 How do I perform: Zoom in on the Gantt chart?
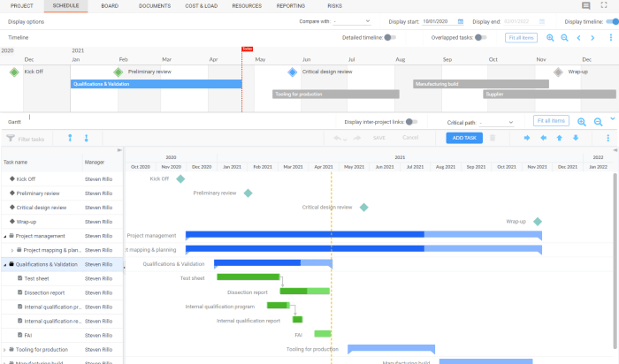tap(582, 122)
